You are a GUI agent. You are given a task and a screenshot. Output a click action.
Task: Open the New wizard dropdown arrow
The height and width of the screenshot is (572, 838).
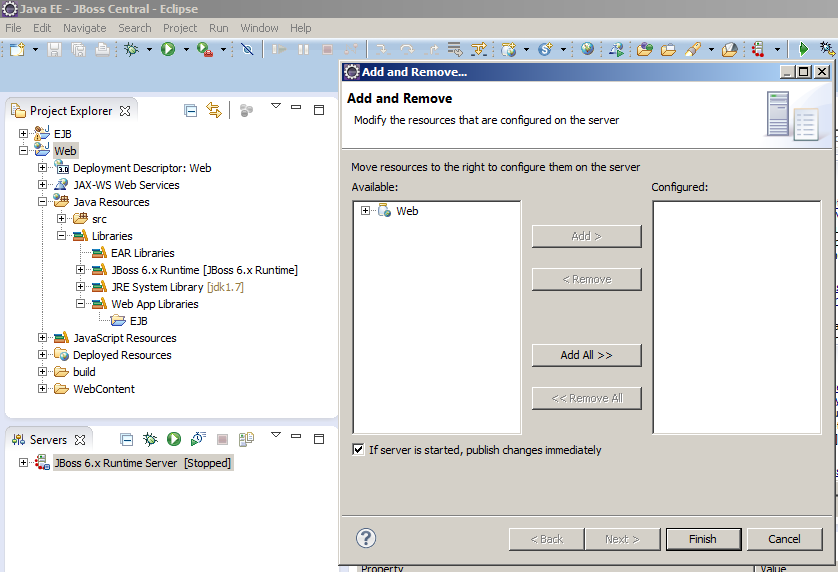tap(35, 50)
